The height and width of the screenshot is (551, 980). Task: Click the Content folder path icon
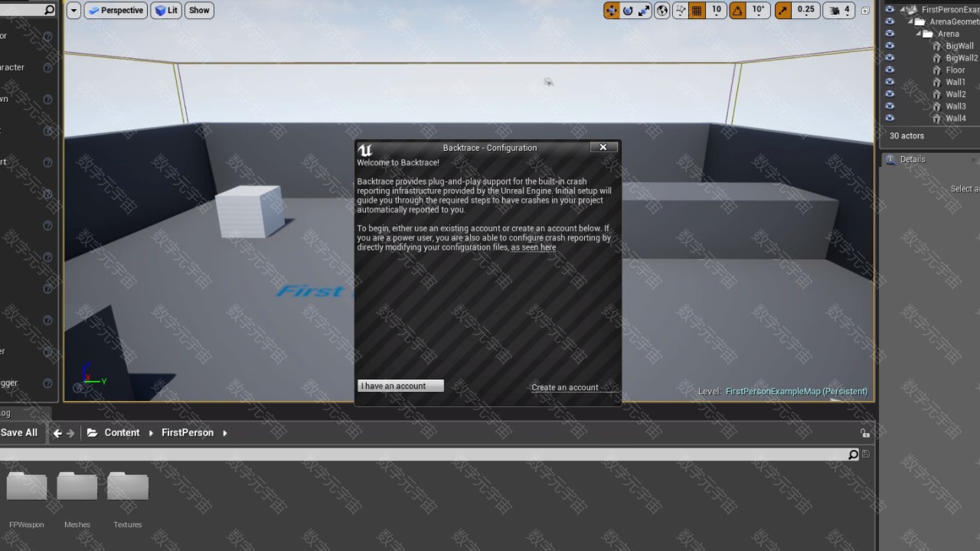click(93, 433)
